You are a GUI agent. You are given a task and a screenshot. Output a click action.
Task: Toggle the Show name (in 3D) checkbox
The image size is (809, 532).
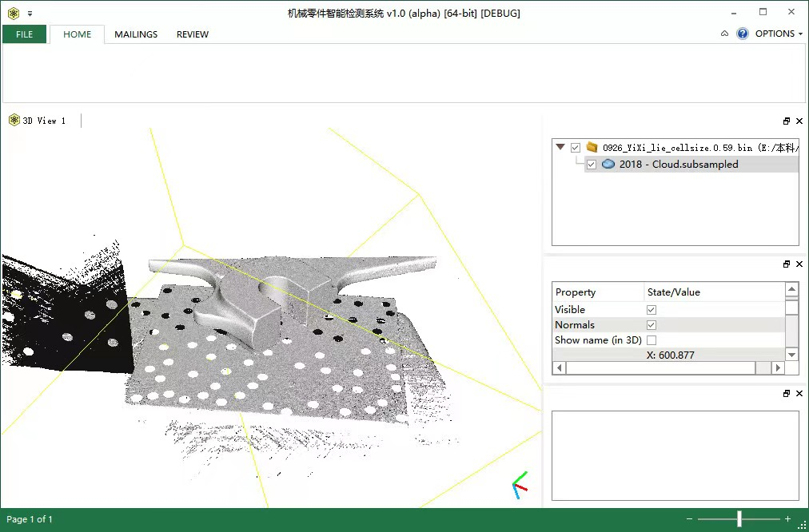point(652,340)
